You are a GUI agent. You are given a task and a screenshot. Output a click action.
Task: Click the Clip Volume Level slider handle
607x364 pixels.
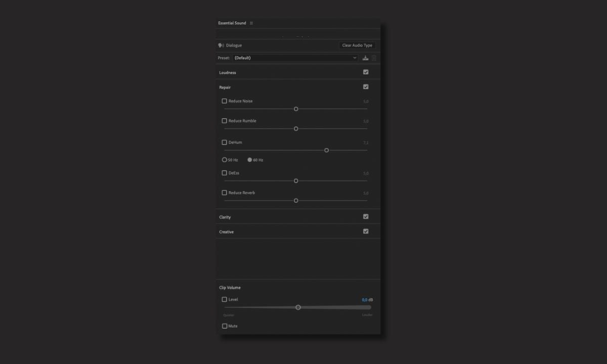(x=298, y=307)
